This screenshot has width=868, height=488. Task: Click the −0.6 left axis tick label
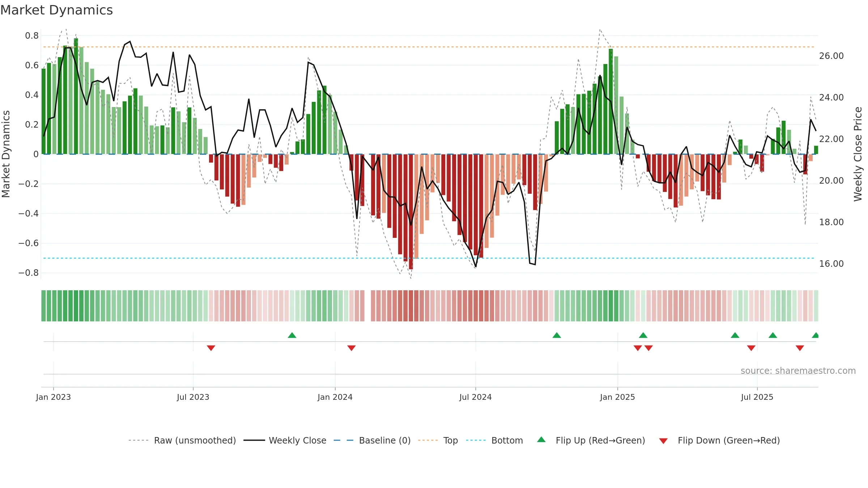click(x=29, y=243)
